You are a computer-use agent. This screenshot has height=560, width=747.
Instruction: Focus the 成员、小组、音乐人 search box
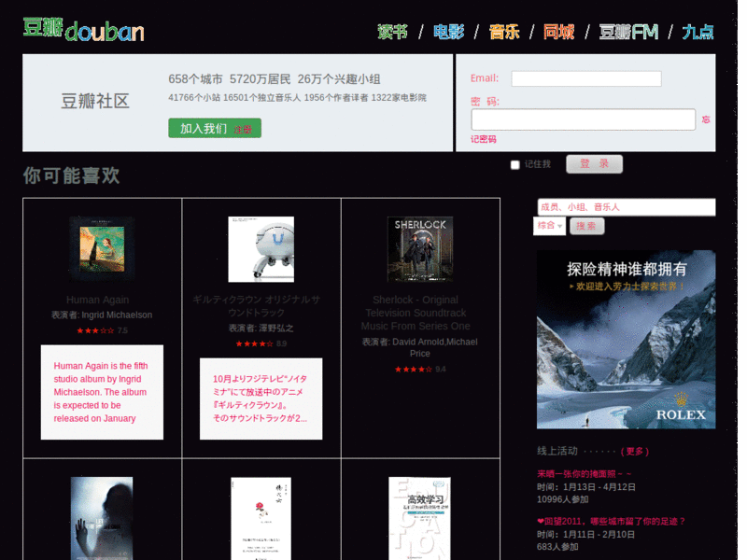click(x=626, y=207)
